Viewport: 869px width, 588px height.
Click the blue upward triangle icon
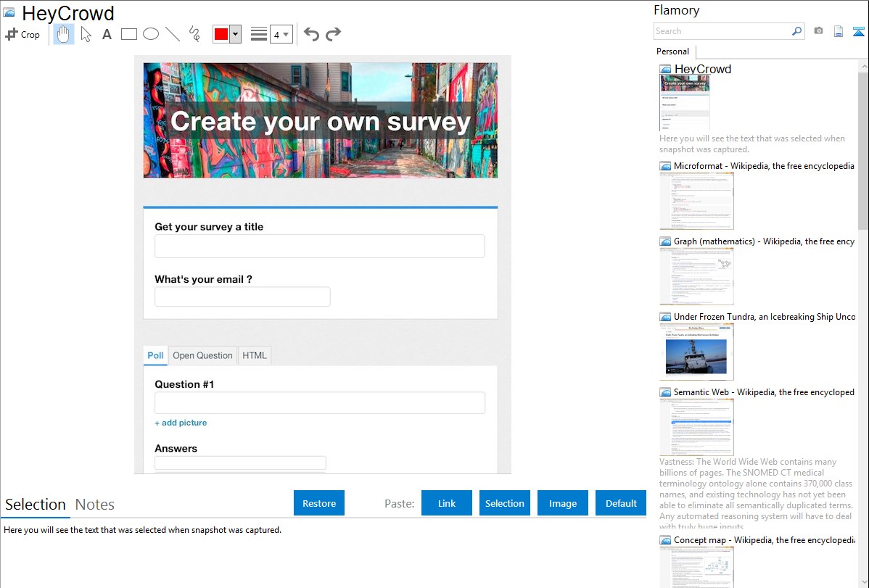point(858,31)
